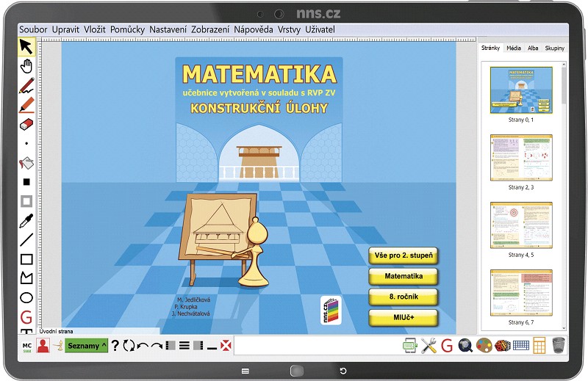The height and width of the screenshot is (381, 588).
Task: Switch to Skupiny tab
Action: tap(555, 48)
